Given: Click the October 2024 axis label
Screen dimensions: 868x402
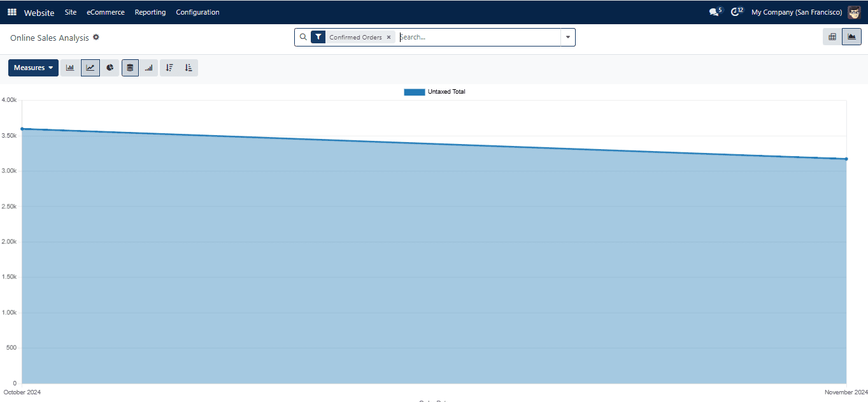Looking at the screenshot, I should pyautogui.click(x=22, y=392).
